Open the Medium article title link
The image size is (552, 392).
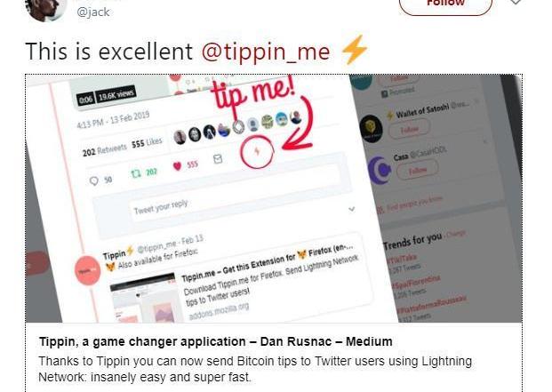point(216,341)
